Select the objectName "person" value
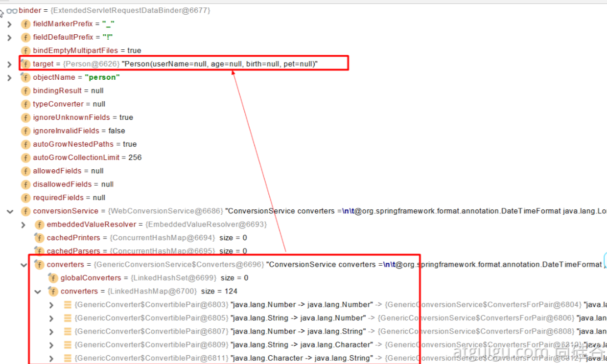Screen dimensions: 607x364 [x=102, y=77]
